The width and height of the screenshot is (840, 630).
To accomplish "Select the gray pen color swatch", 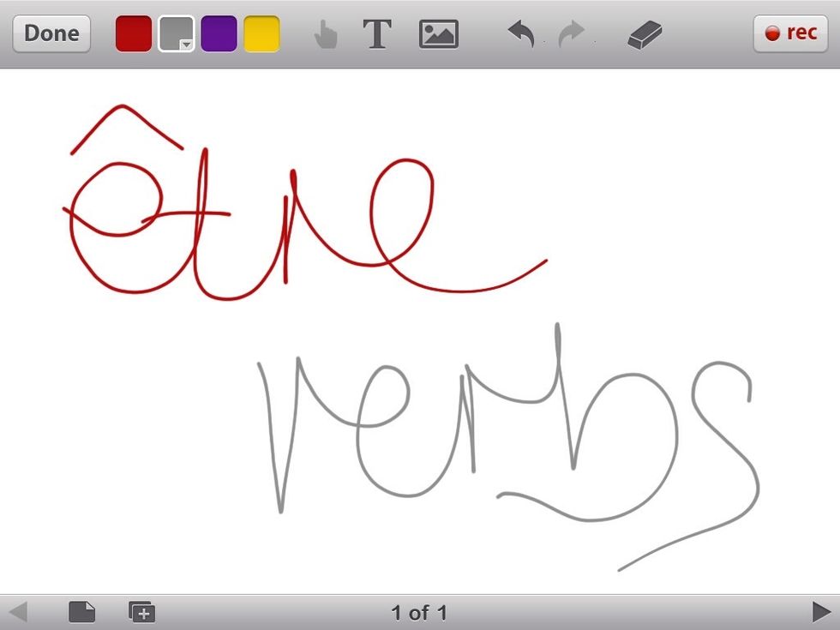I will pos(174,33).
